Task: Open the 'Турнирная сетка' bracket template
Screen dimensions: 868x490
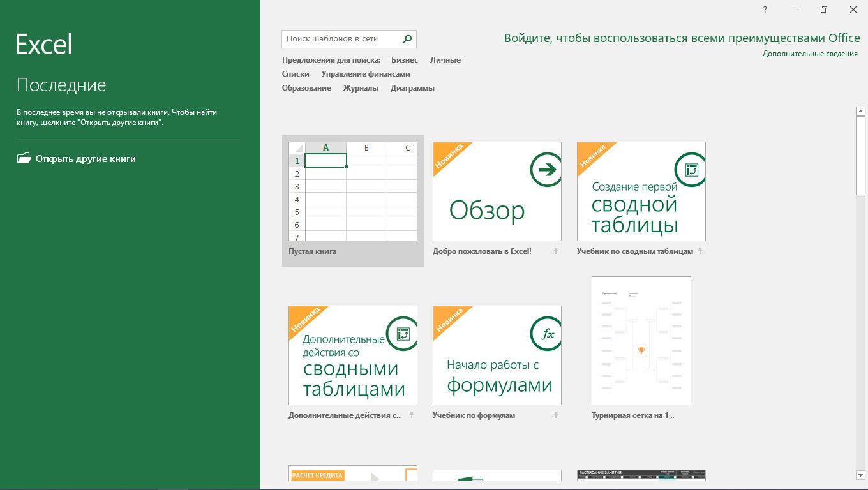Action: coord(641,341)
